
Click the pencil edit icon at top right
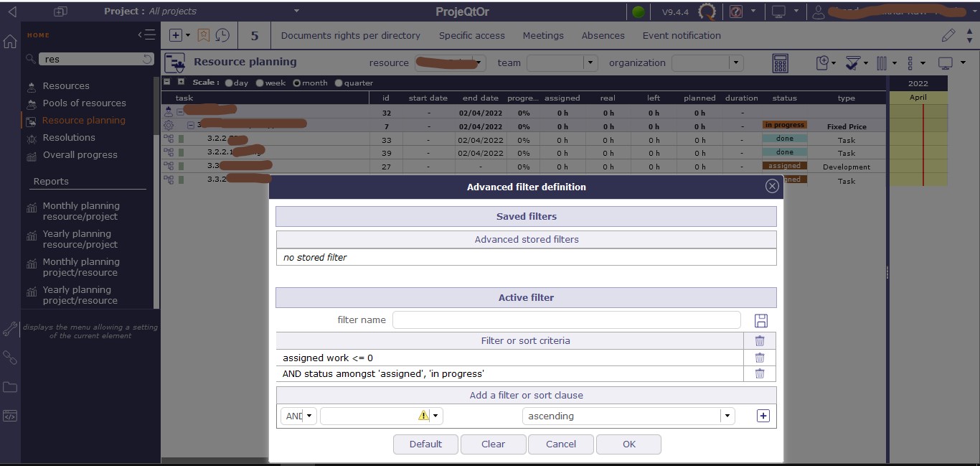pyautogui.click(x=948, y=35)
